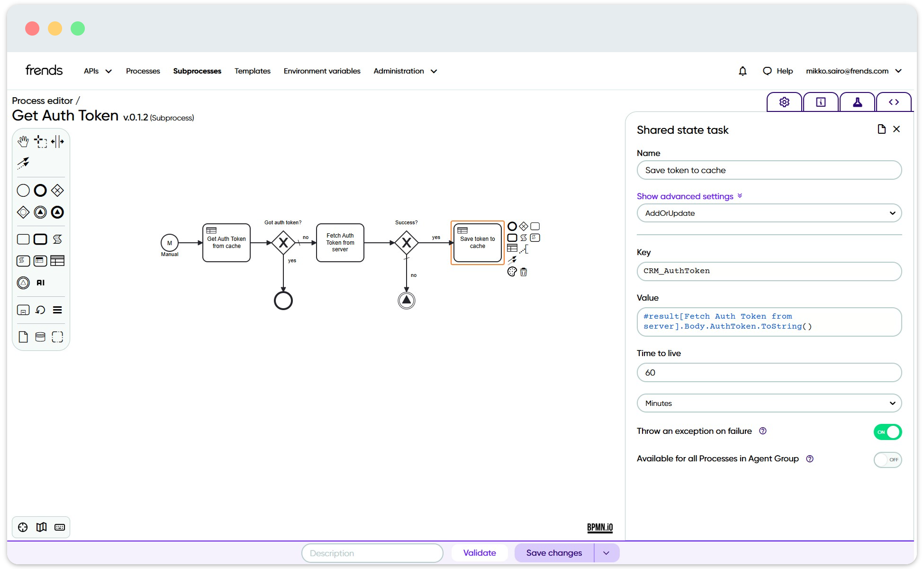Activate the lasso selection tool
This screenshot has height=569, width=924.
pos(40,141)
